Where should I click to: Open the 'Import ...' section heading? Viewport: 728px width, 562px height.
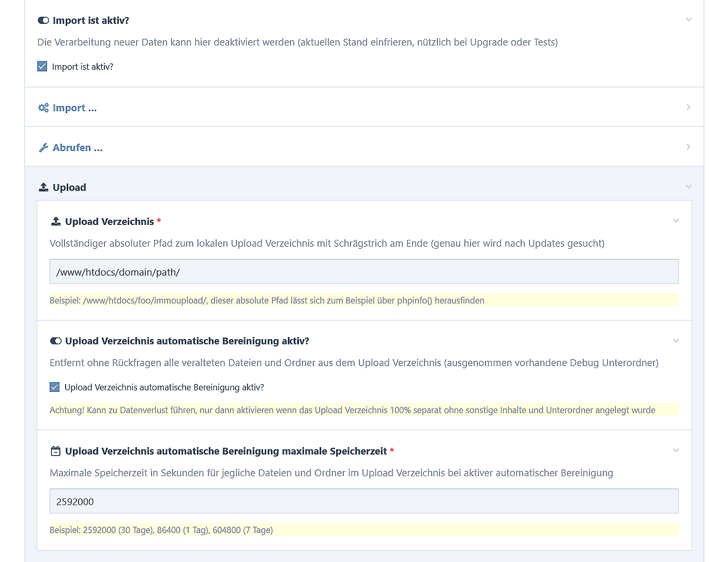point(75,108)
